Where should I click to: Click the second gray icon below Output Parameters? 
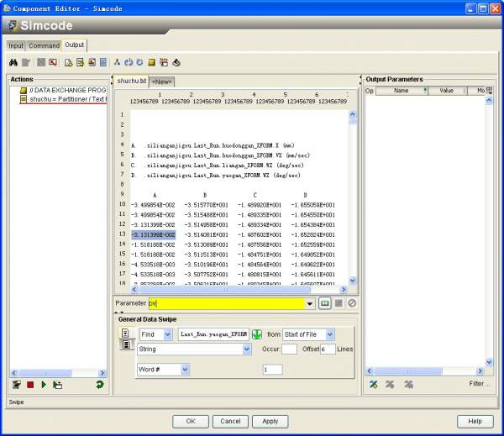[x=390, y=384]
